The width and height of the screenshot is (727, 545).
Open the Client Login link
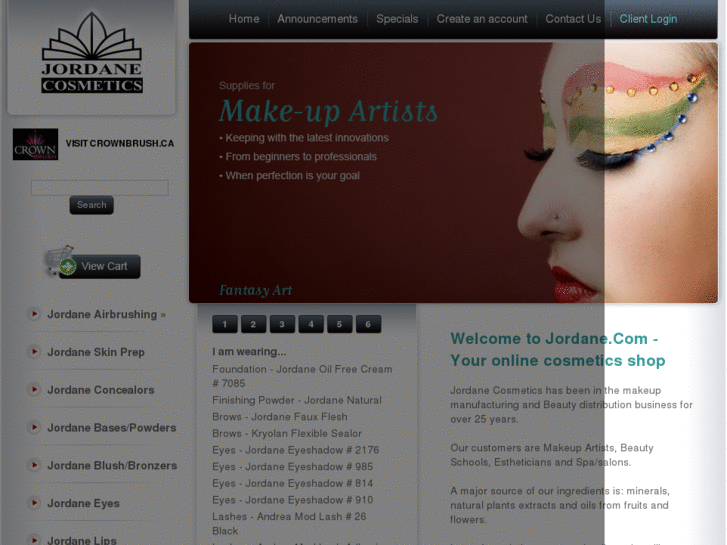click(x=648, y=19)
